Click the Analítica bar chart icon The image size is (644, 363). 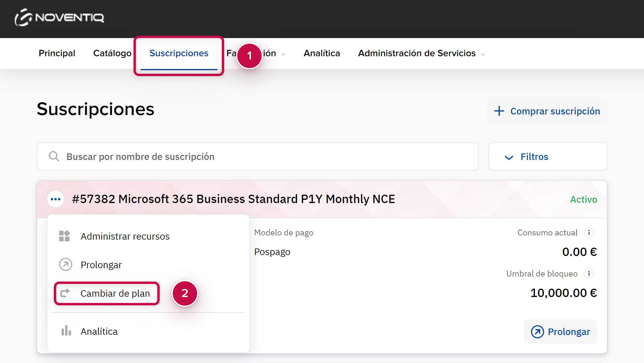[66, 331]
